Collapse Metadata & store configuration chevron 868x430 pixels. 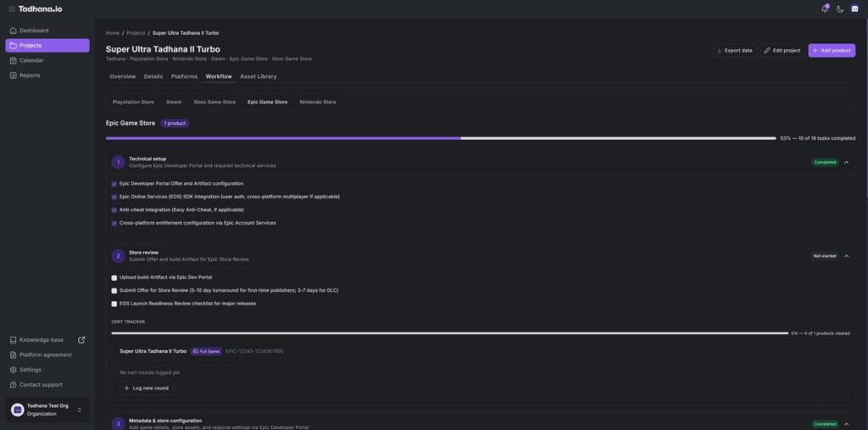click(x=846, y=424)
